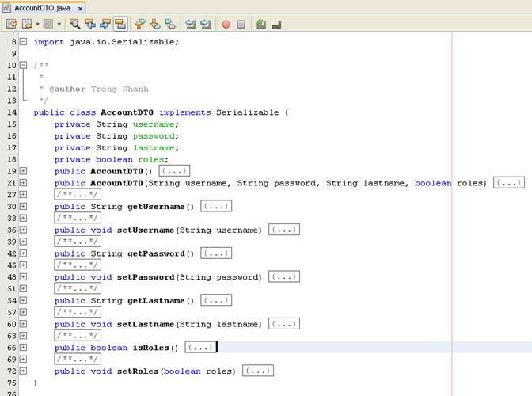Expand getLastname fold on line 54

tap(23, 300)
